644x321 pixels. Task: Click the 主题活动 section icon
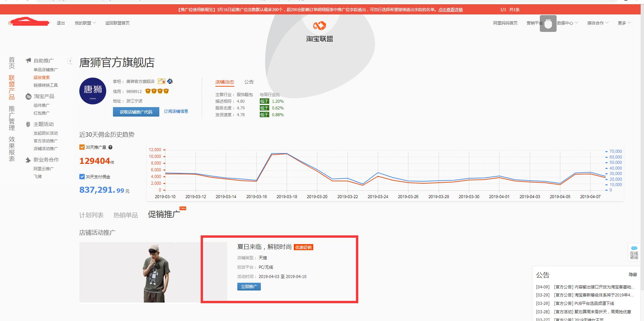pyautogui.click(x=28, y=124)
